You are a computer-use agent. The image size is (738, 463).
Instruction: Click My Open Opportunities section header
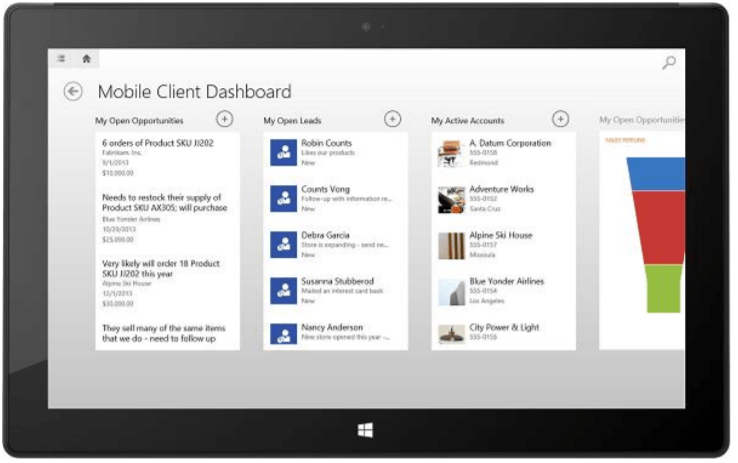tap(139, 120)
